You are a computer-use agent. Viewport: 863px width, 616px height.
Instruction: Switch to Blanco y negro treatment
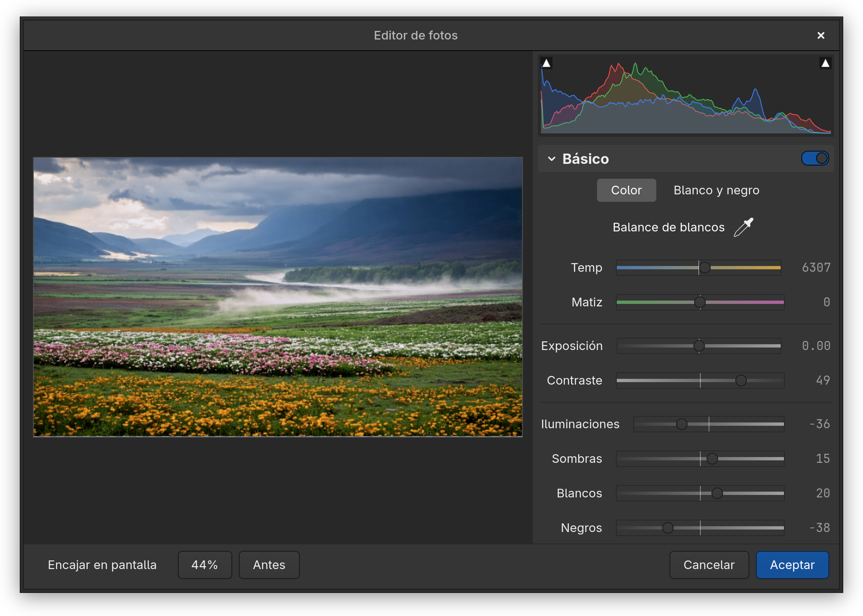(x=716, y=190)
